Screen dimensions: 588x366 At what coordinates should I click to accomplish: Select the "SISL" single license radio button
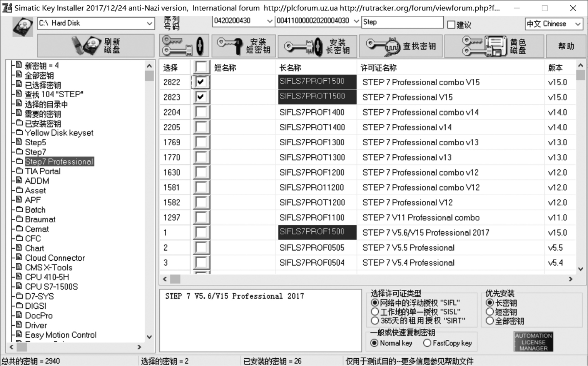(375, 312)
